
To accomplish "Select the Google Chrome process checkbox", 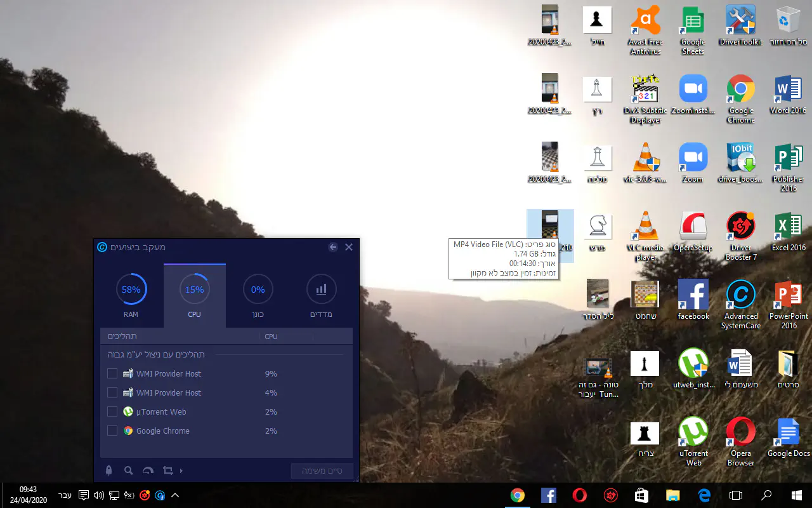I will [x=112, y=431].
